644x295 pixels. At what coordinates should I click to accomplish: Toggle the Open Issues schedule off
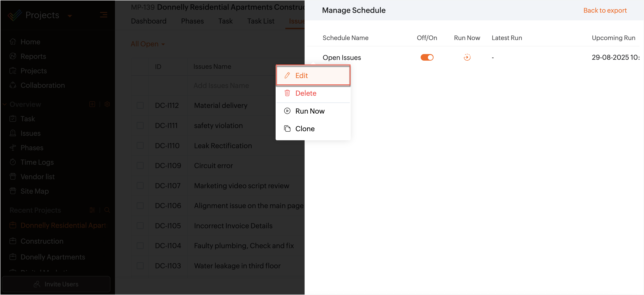coord(427,57)
